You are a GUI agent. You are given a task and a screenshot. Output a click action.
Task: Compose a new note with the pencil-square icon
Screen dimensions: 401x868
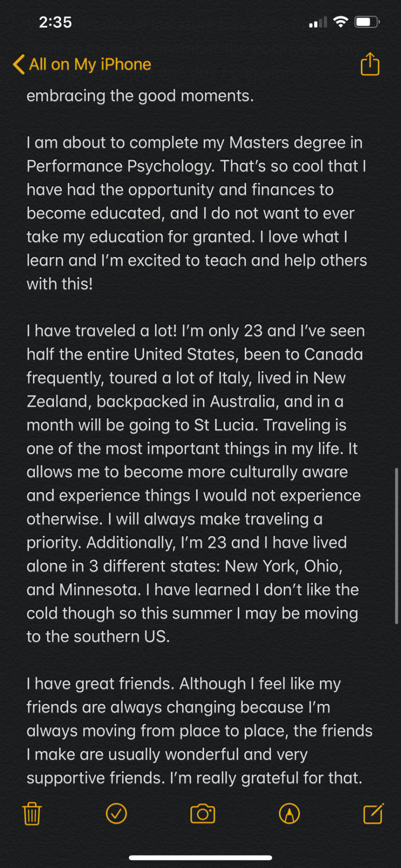coord(373,813)
